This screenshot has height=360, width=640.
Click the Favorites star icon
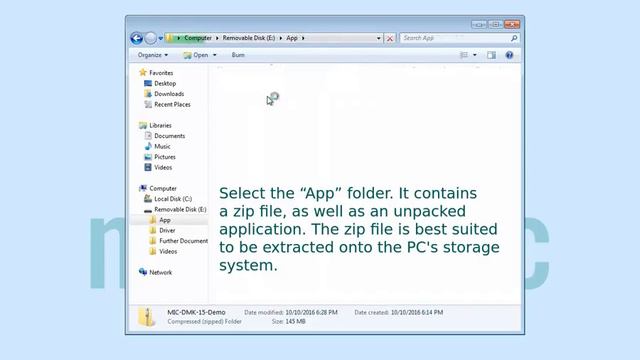[142, 72]
